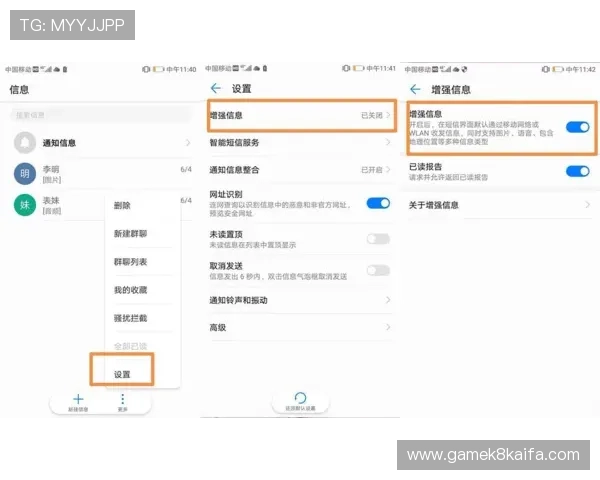Tap the 已关闭 status on 增强信息 row

(372, 115)
